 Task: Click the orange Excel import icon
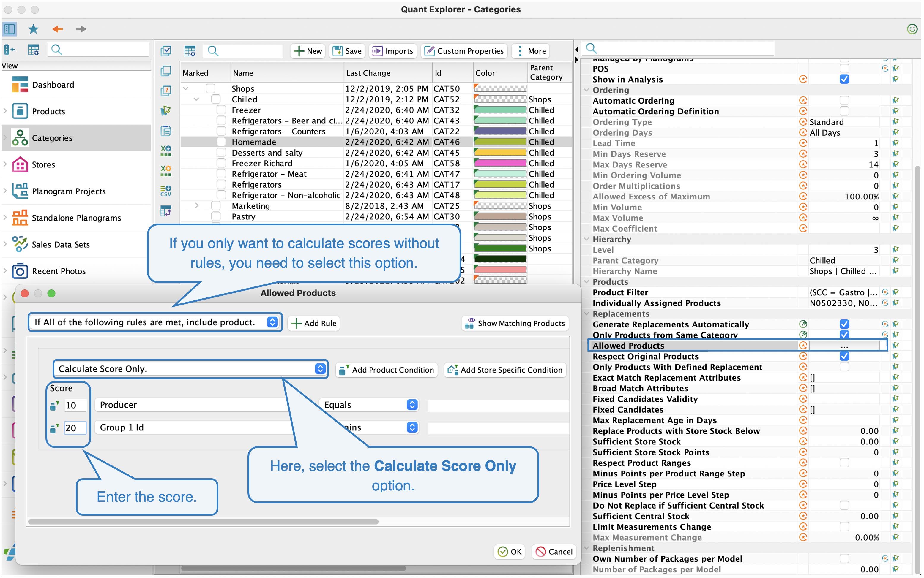click(166, 170)
